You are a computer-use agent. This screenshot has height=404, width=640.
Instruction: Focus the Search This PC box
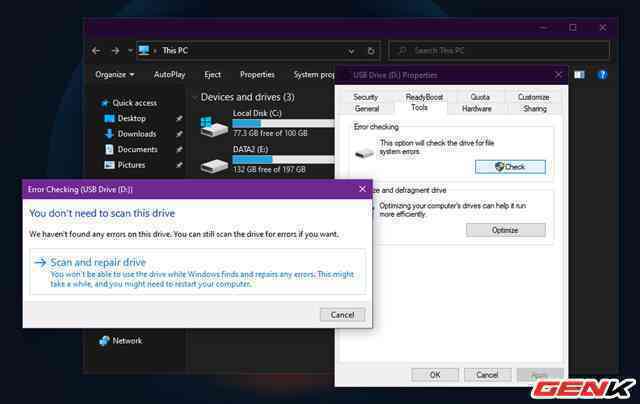click(499, 51)
